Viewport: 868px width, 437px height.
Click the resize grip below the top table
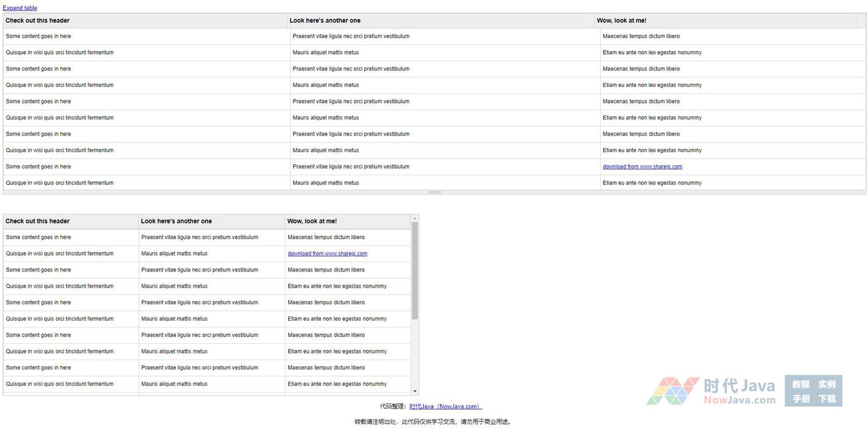point(434,192)
